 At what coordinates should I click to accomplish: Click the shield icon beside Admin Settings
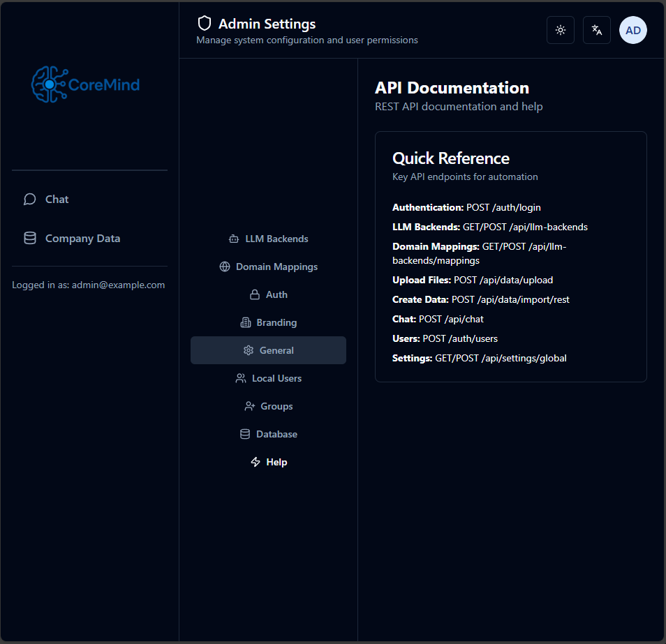[x=205, y=22]
